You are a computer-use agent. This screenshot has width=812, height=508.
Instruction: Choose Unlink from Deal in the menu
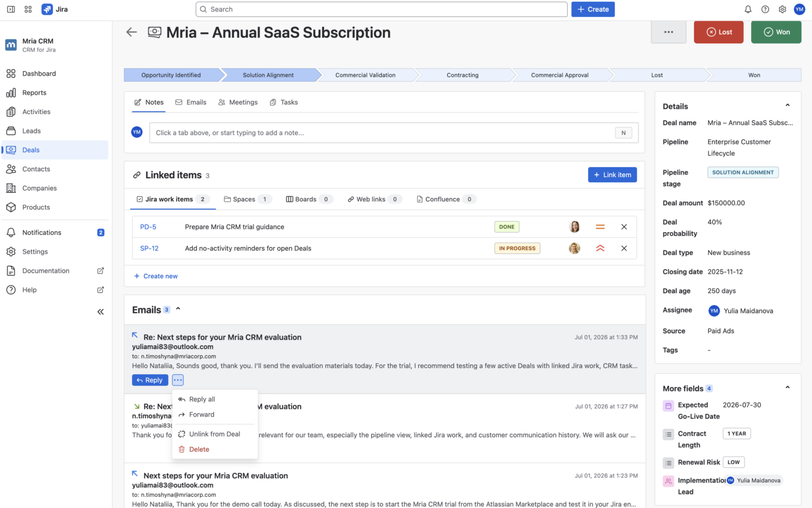pyautogui.click(x=215, y=434)
